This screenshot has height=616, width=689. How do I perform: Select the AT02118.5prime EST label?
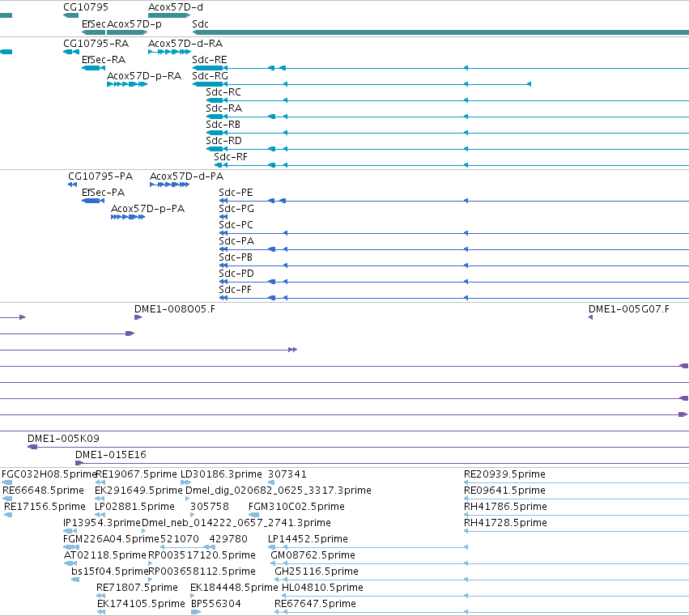tap(105, 556)
